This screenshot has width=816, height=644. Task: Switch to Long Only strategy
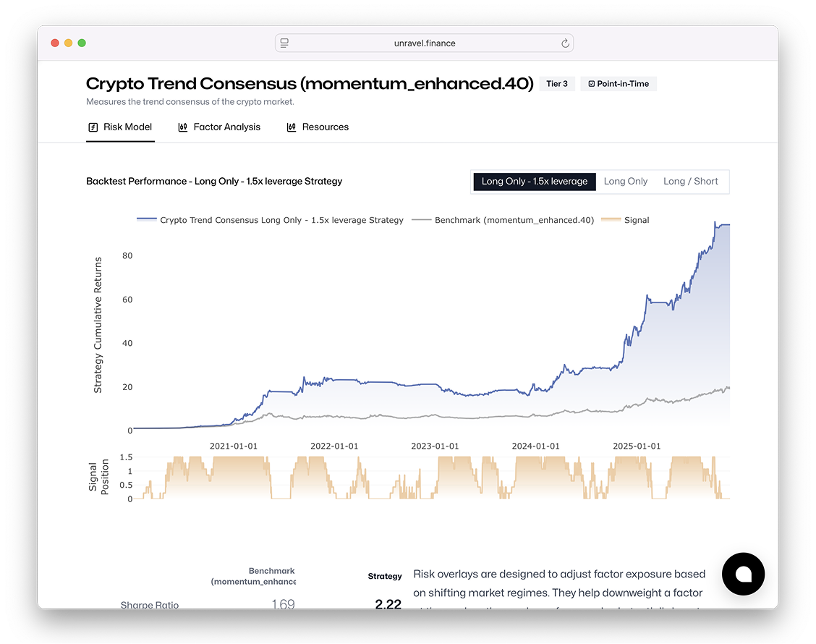click(626, 182)
